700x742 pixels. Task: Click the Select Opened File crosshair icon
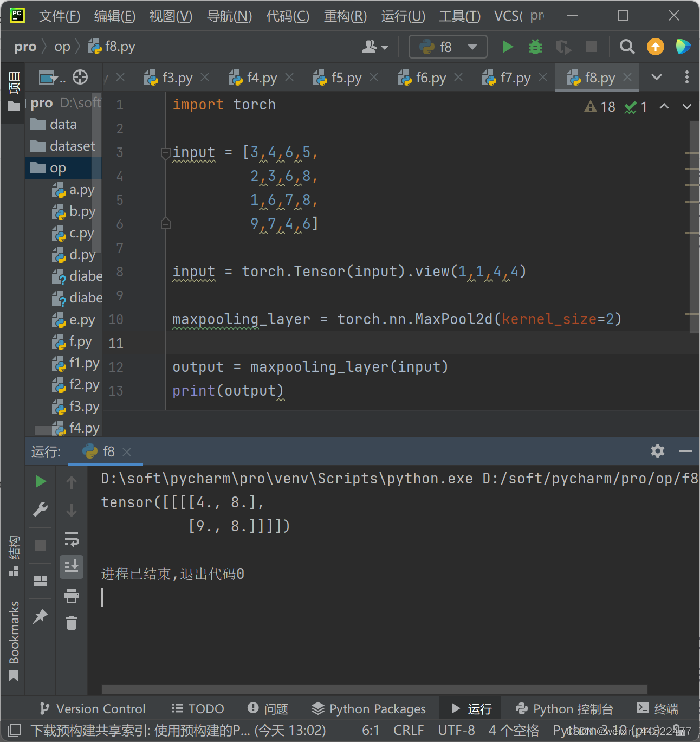coord(80,78)
